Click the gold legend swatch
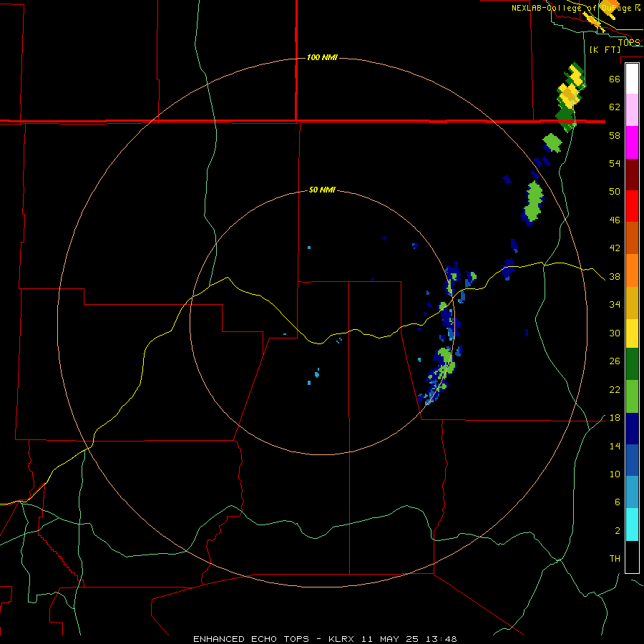 click(632, 303)
